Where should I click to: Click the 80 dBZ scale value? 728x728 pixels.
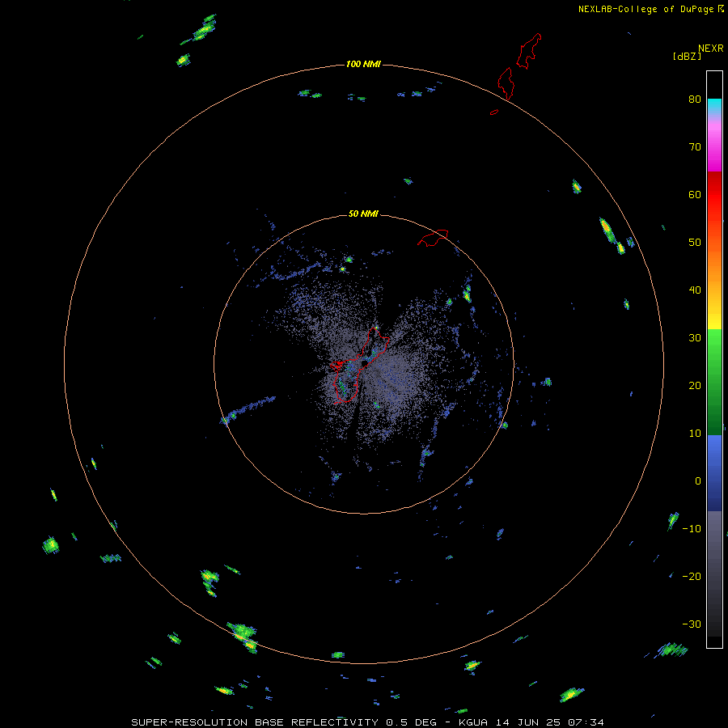tap(695, 99)
